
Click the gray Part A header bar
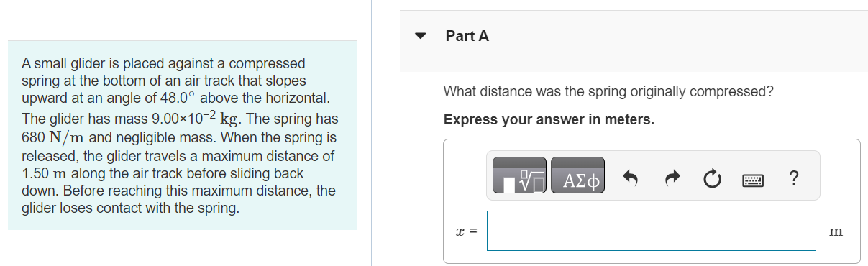point(634,41)
